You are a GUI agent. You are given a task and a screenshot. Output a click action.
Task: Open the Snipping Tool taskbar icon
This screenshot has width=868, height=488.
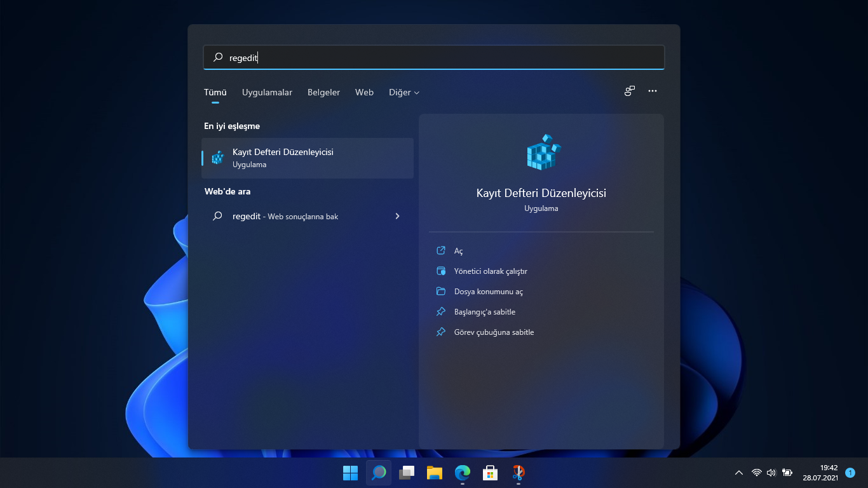point(519,473)
